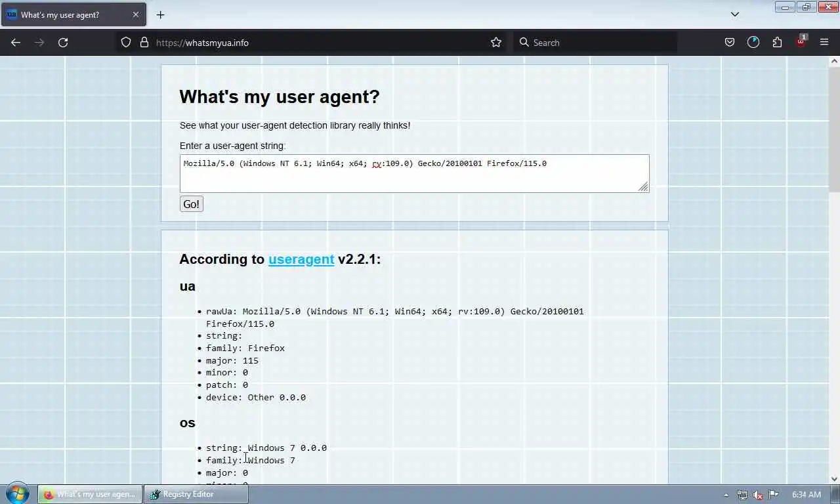840x504 pixels.
Task: Open the extensions puzzle icon
Action: [777, 43]
